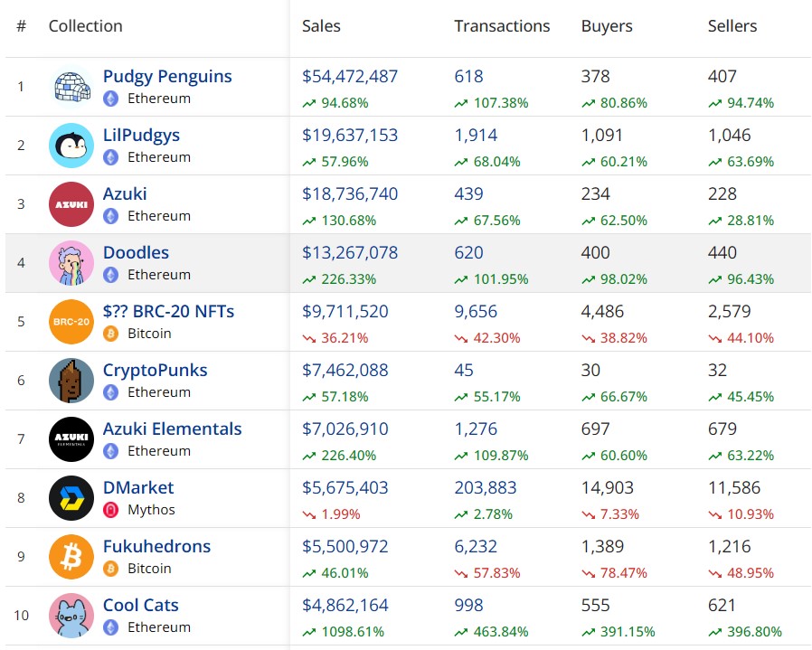Click the DMarket blue-yellow logo
The image size is (812, 650).
point(71,497)
